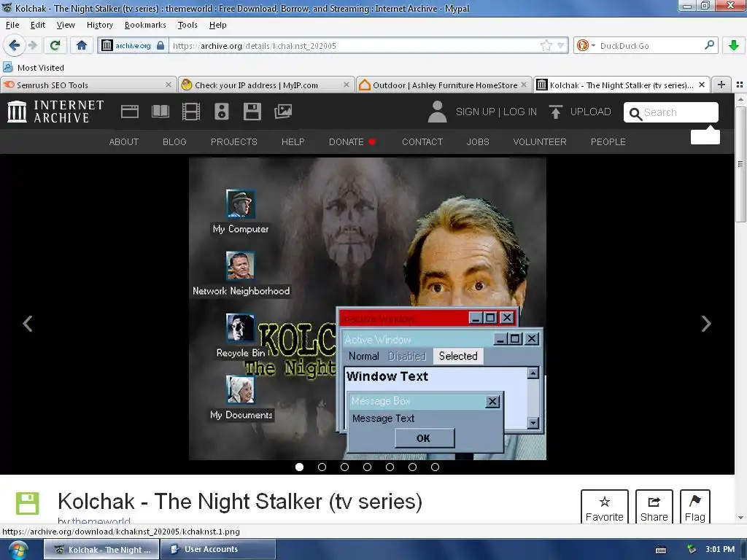This screenshot has height=560, width=747.
Task: Click the search magnifier in DuckDuckGo box
Action: point(709,45)
